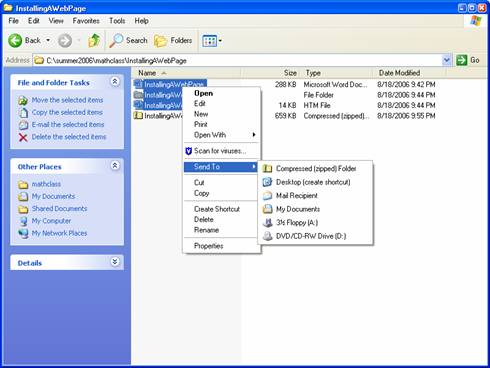Click the Forward arrow button
490x368 pixels.
(65, 41)
